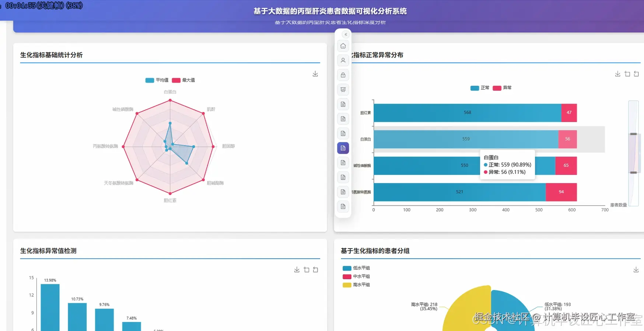
Task: Click the page title 基于大数据的丙型肝炎患者数据可视化分析系统
Action: pos(330,11)
